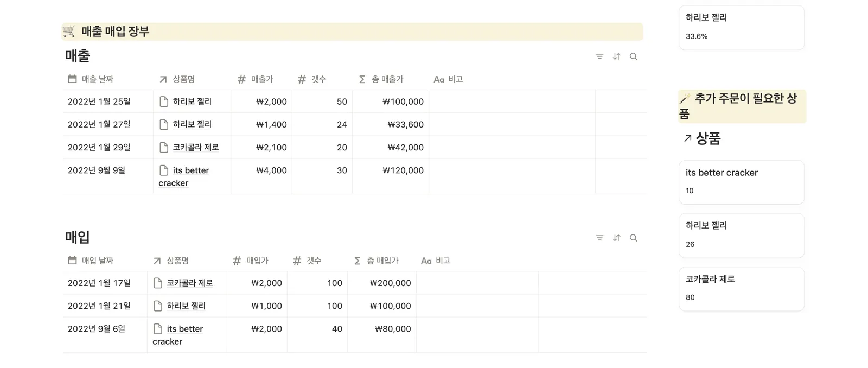Click page icon for 코카콜라 제로 sale row

tap(164, 147)
